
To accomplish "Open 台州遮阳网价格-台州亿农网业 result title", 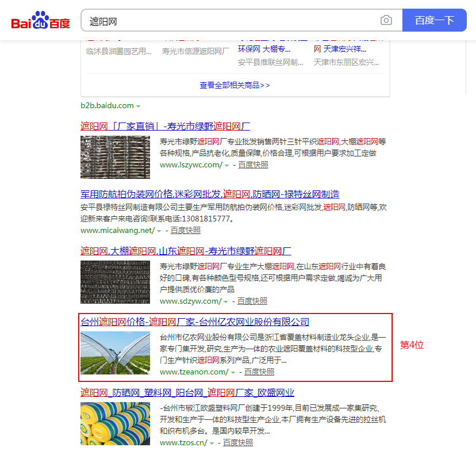I will pyautogui.click(x=195, y=322).
